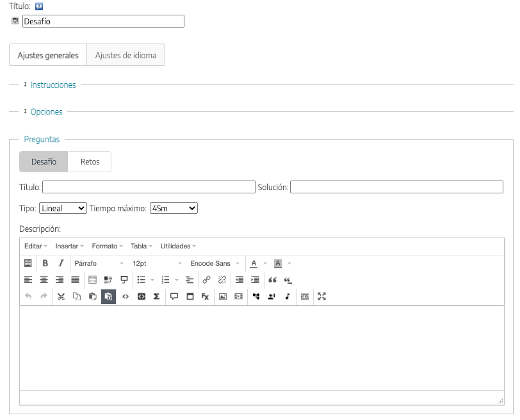Expand the Instrucciones section

(53, 85)
